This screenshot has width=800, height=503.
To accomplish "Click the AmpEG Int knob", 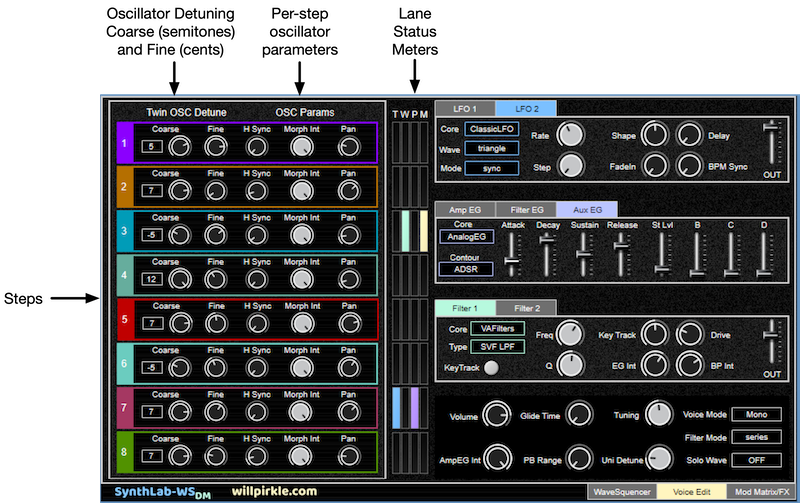I will 498,459.
